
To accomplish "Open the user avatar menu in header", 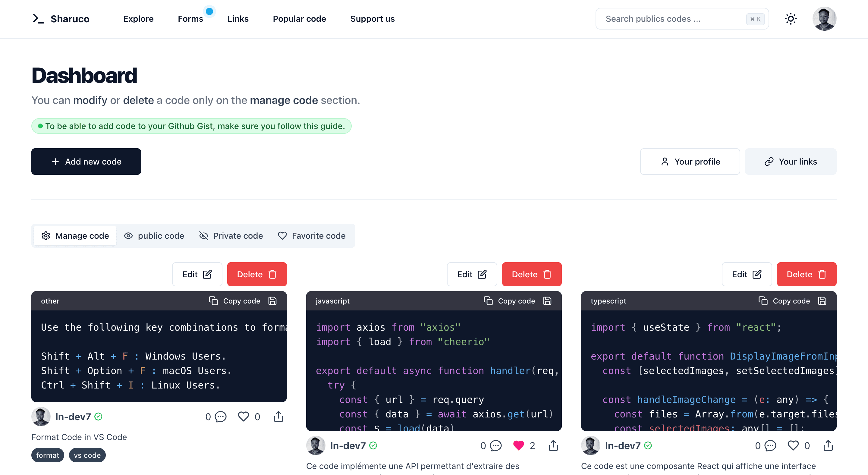I will coord(824,19).
